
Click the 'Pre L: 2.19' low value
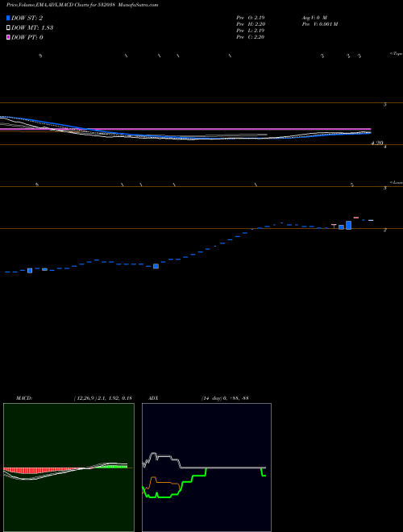pos(251,31)
